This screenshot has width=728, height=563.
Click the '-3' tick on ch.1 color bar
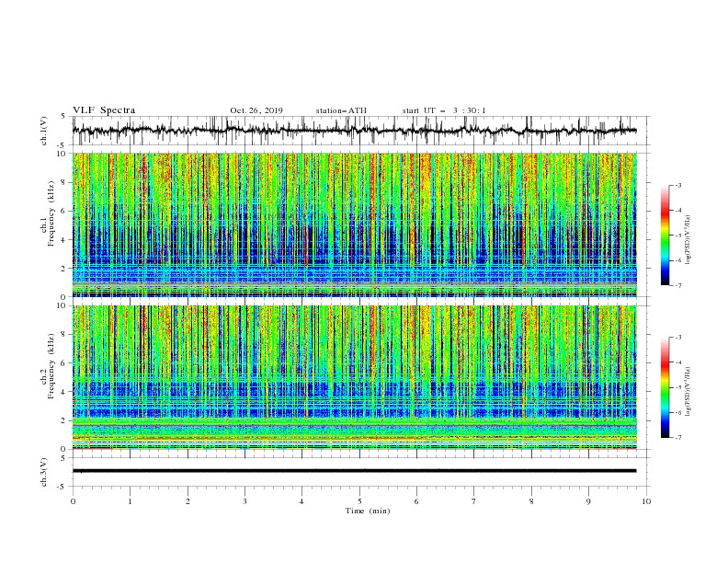click(x=677, y=185)
